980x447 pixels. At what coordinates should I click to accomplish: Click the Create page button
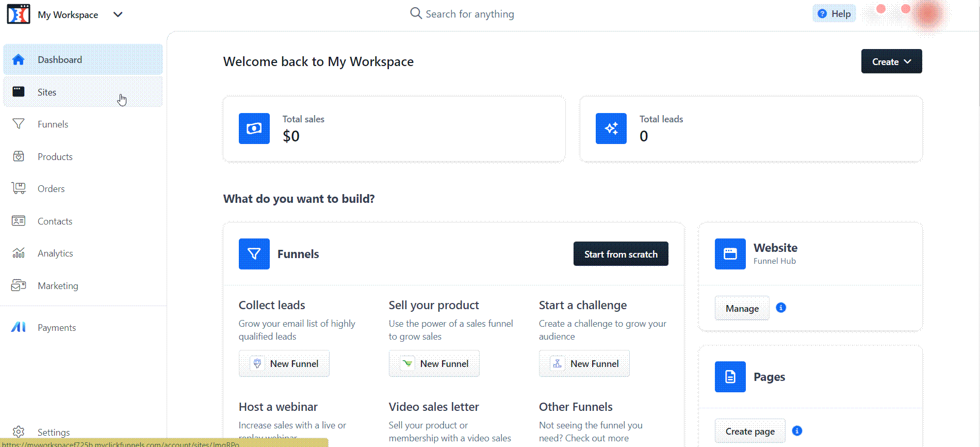click(750, 431)
